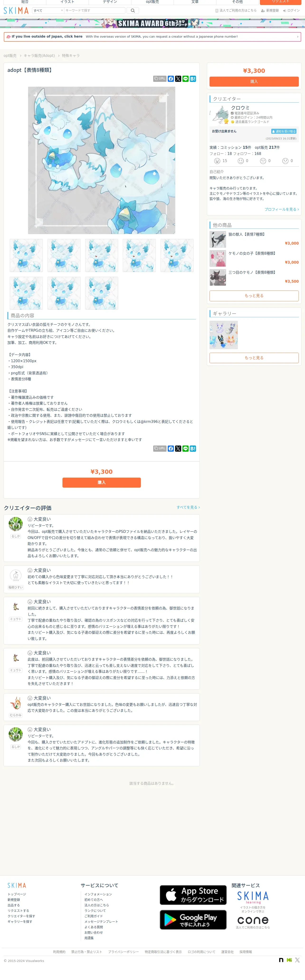Open X icon in footer
Screen dimensions: 305x980
coord(297,960)
